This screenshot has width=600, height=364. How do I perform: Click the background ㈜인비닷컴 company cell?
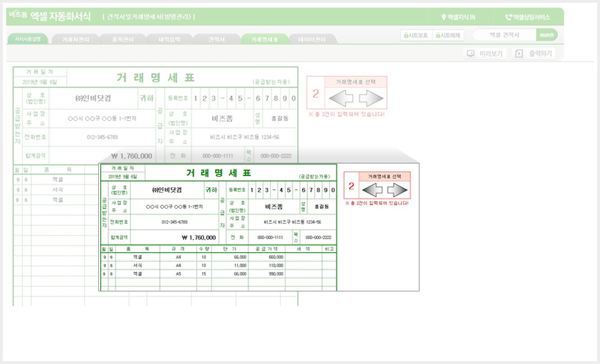93,98
